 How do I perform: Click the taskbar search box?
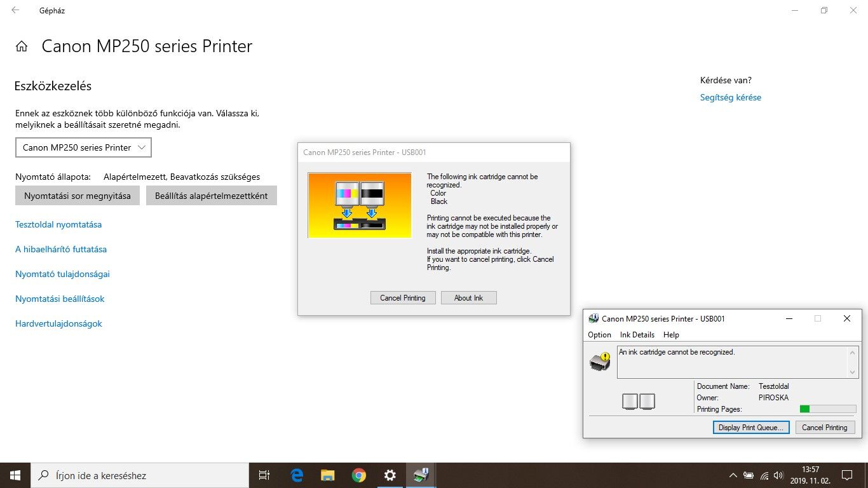[x=140, y=475]
